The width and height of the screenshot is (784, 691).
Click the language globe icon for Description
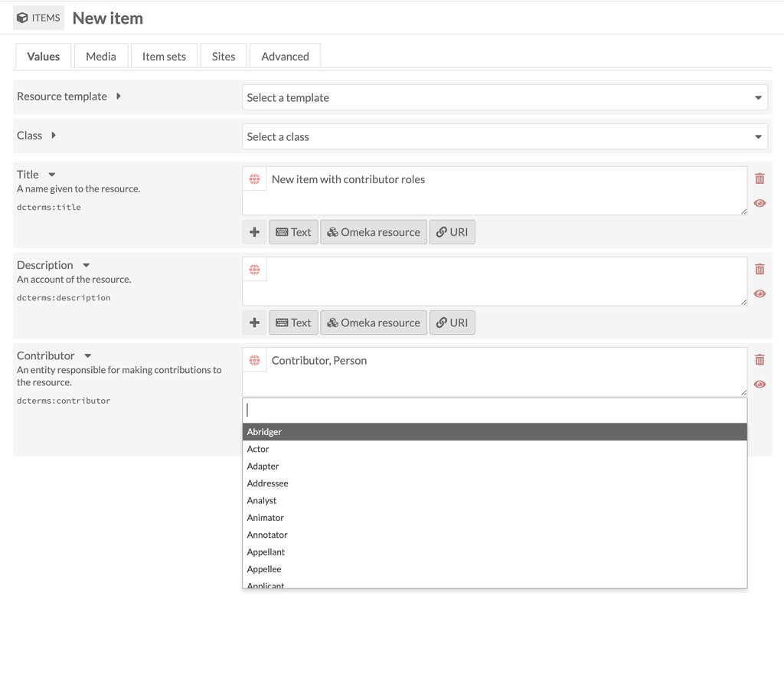(256, 270)
